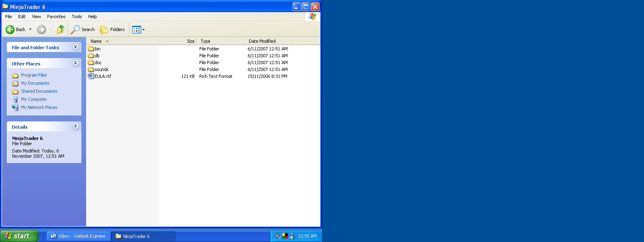Click the Program Files folder icon

point(15,75)
